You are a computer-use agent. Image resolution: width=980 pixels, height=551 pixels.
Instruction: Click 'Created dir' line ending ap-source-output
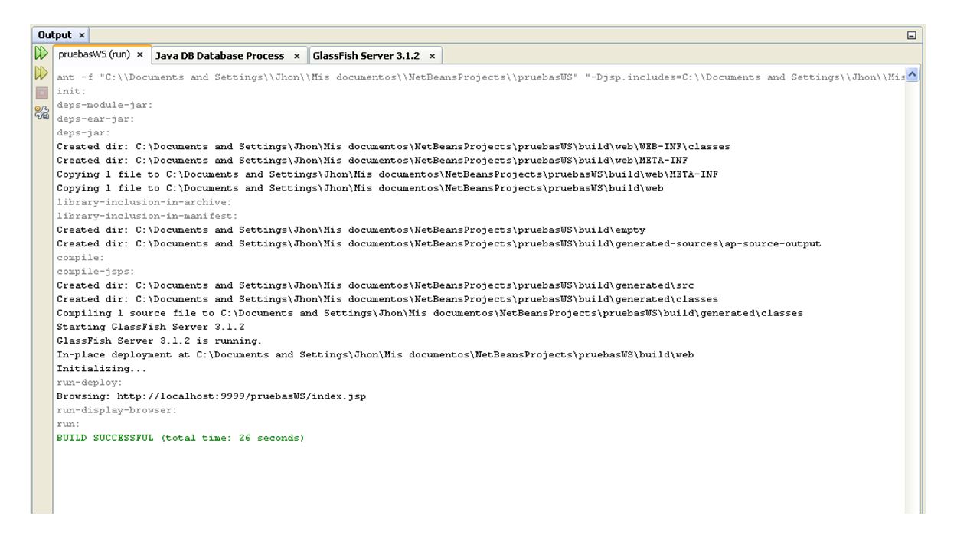439,243
